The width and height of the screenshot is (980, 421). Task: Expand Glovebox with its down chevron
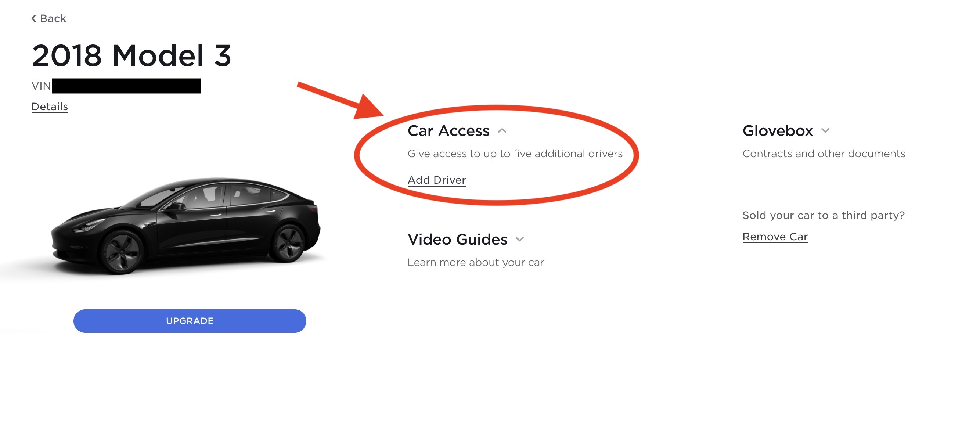point(825,130)
